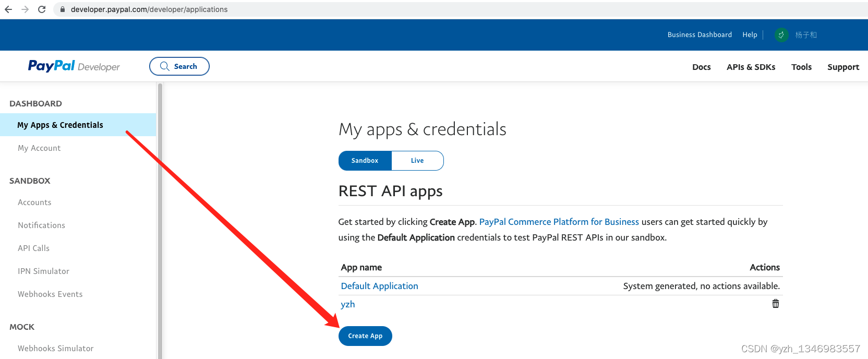Click 'System generated, no actions available.' text
This screenshot has height=359, width=868.
[x=701, y=286]
